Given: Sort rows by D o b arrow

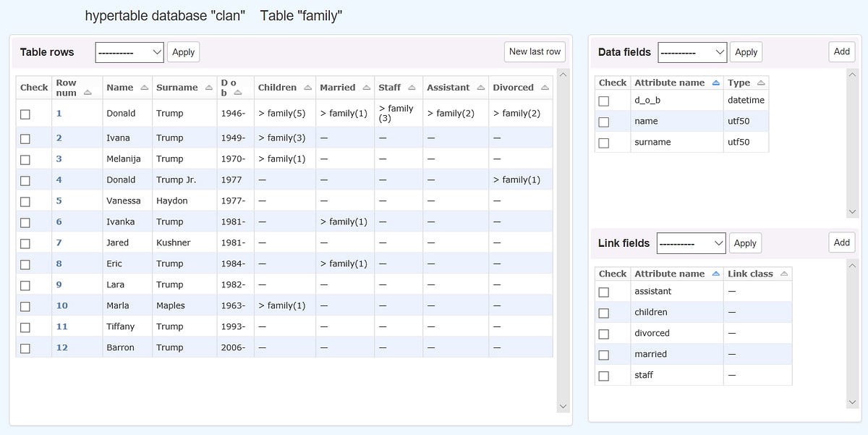Looking at the screenshot, I should [x=238, y=93].
